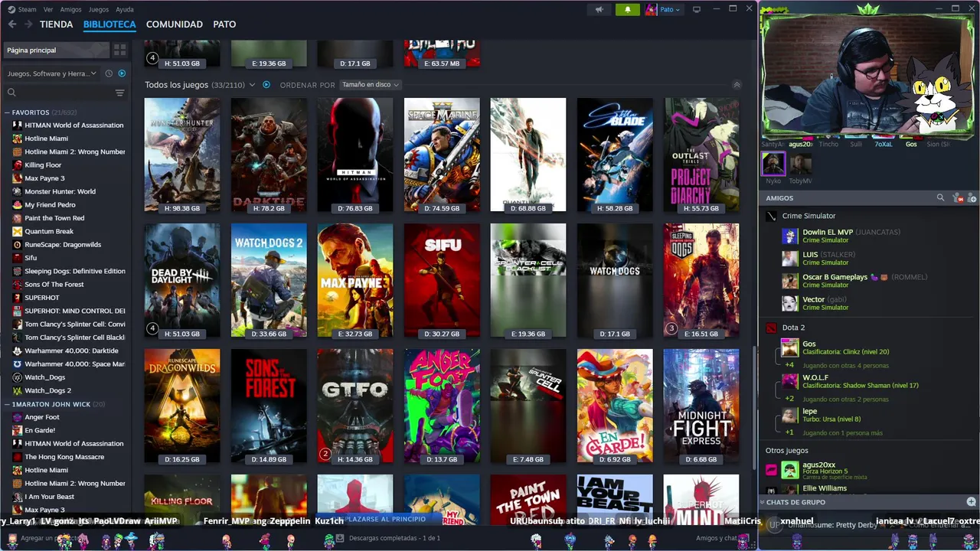Open the Steam announcements speaker icon

599,9
